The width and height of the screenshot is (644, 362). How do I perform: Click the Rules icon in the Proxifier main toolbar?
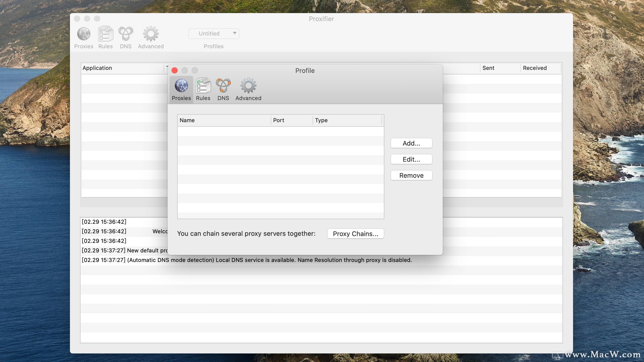point(105,34)
